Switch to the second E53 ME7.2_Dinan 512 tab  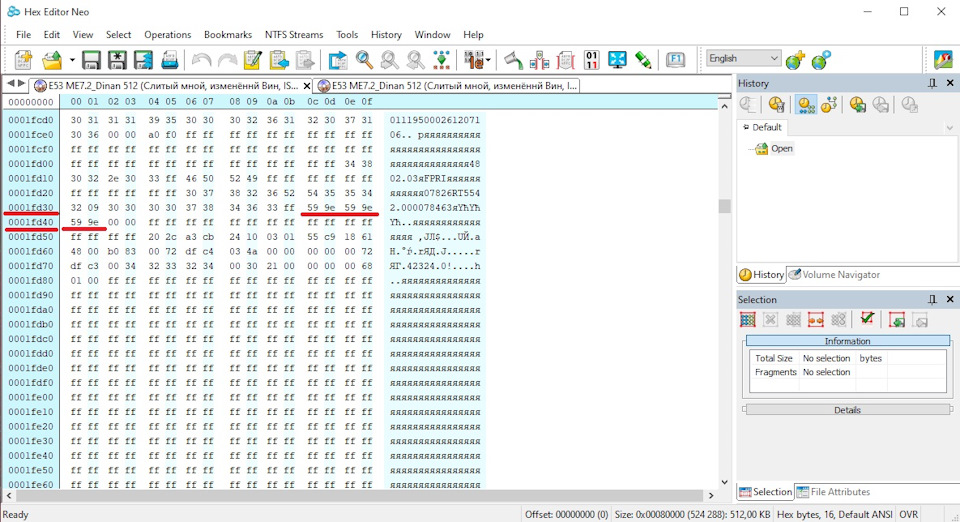pyautogui.click(x=448, y=86)
